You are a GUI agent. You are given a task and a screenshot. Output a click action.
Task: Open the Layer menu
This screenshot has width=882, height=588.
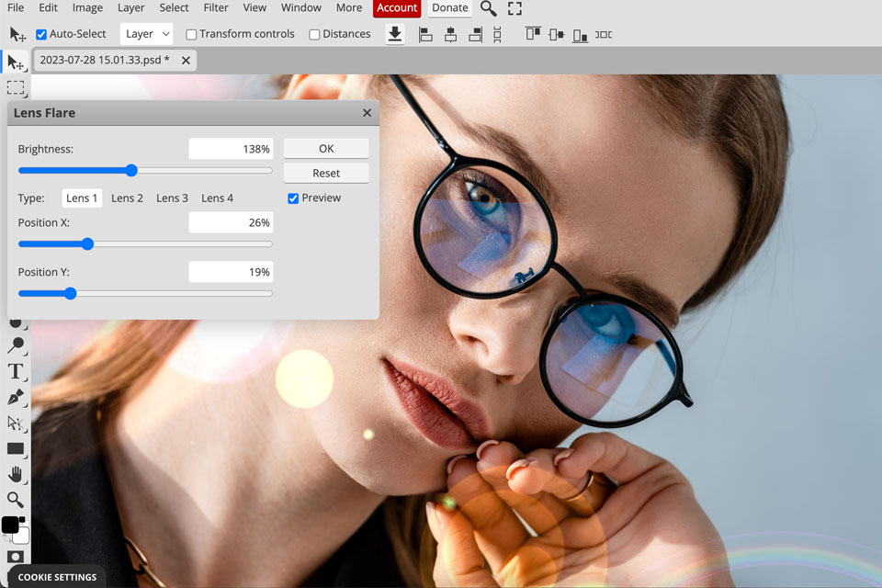pos(130,7)
